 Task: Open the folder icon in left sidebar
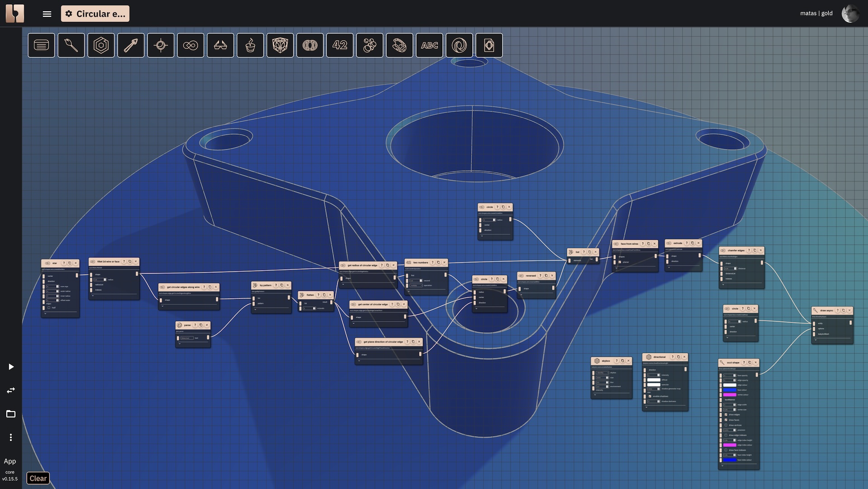point(11,414)
